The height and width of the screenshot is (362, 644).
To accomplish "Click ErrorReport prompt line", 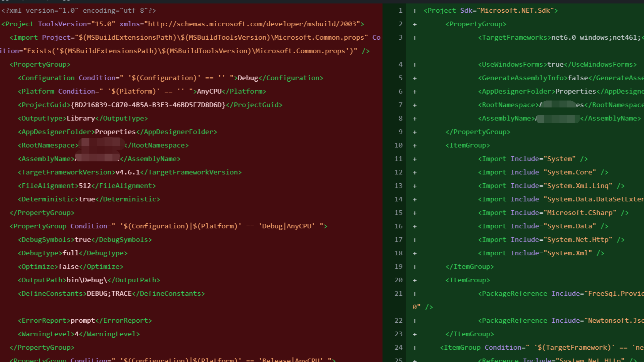I will pyautogui.click(x=85, y=320).
